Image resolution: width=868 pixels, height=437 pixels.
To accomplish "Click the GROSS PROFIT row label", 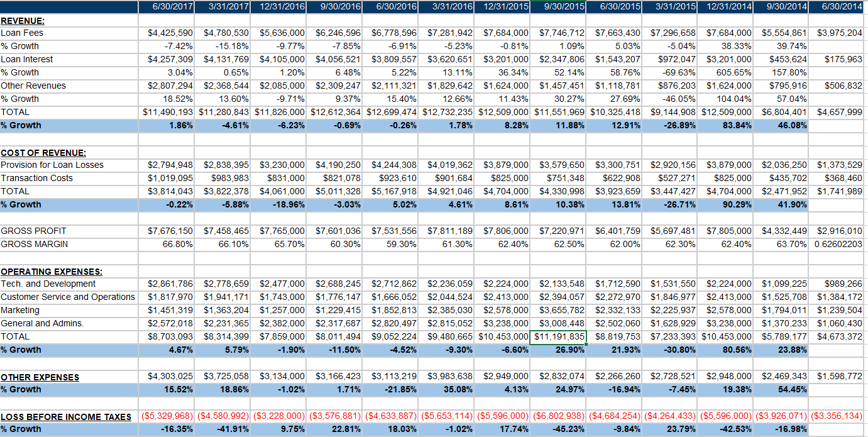I will pos(33,231).
